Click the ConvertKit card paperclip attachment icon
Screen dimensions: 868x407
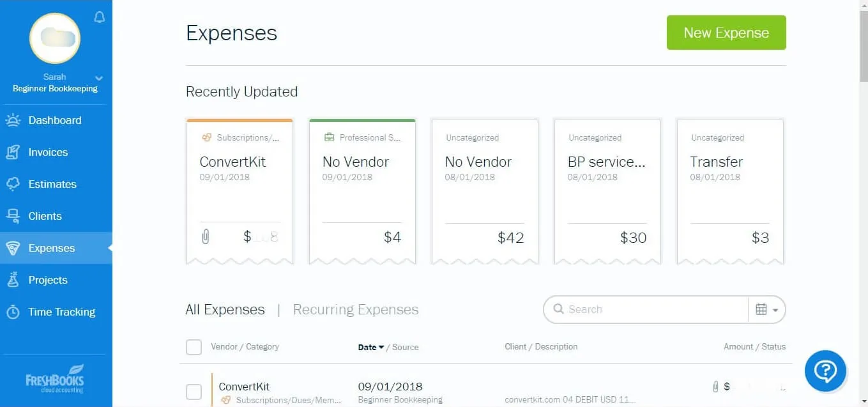[205, 237]
